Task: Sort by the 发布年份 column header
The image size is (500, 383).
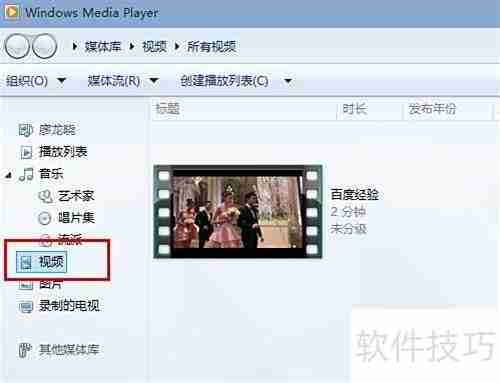Action: pos(432,109)
